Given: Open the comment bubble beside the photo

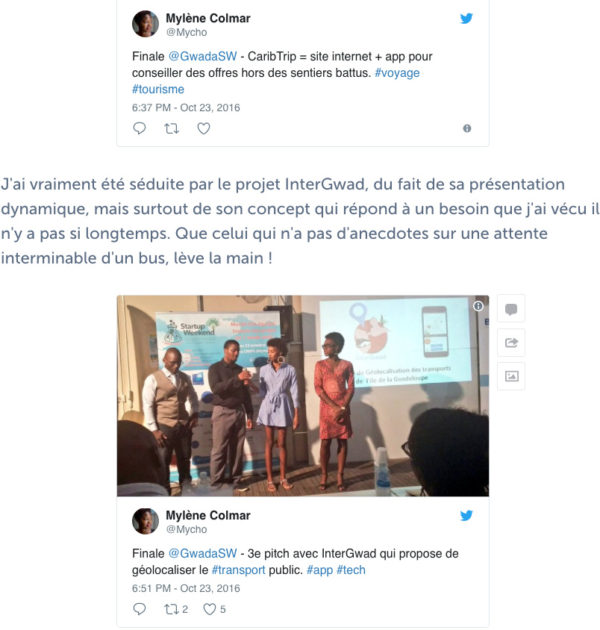Looking at the screenshot, I should [511, 309].
